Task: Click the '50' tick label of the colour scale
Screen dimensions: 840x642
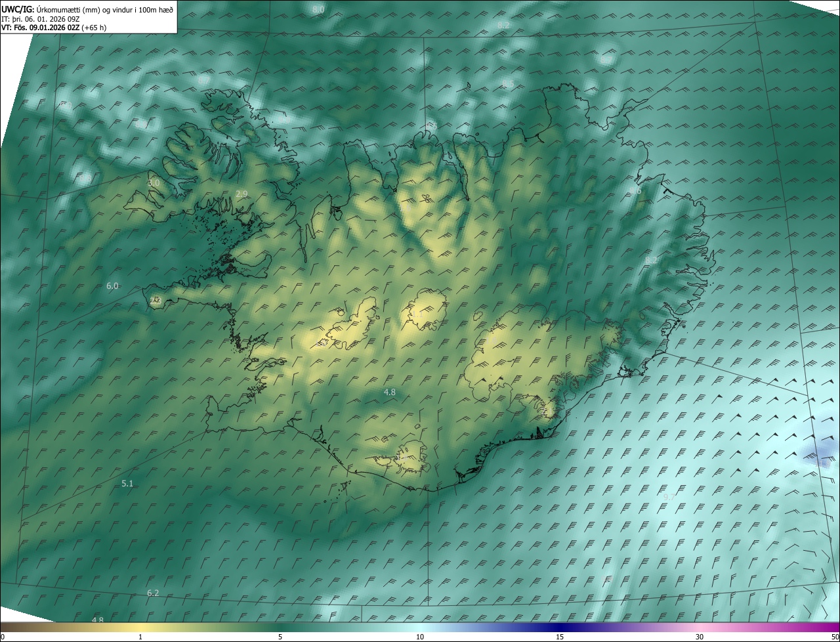Action: pos(835,637)
